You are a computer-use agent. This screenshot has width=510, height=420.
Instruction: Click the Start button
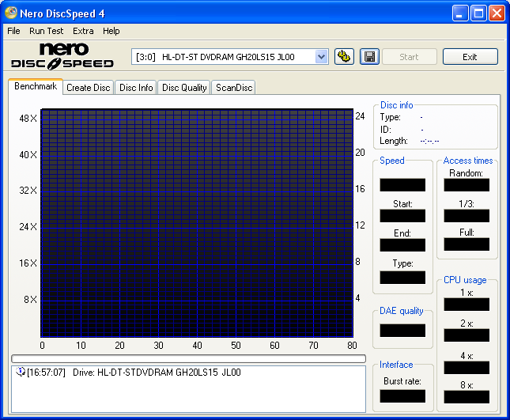pyautogui.click(x=410, y=57)
